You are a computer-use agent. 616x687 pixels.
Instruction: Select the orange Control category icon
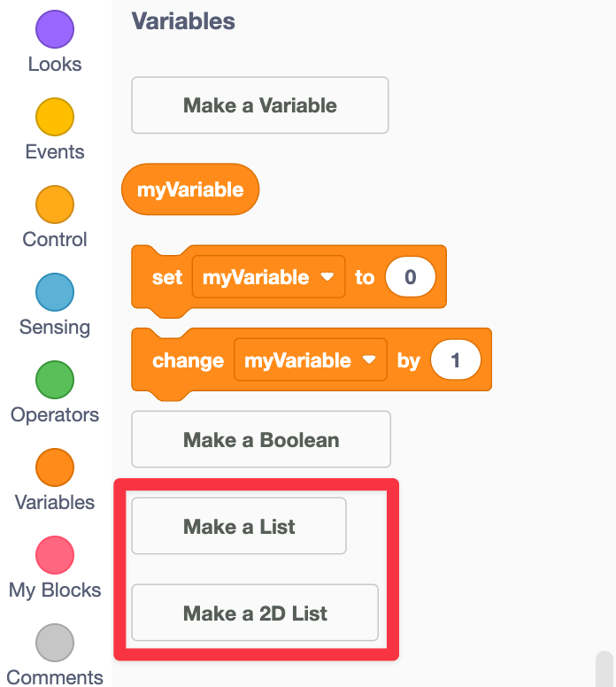(55, 205)
